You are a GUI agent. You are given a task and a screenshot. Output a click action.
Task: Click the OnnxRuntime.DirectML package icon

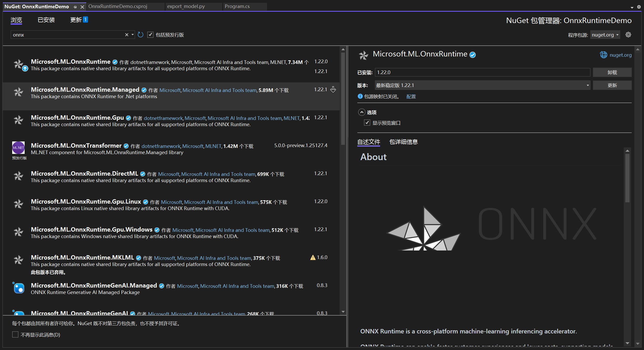[19, 176]
